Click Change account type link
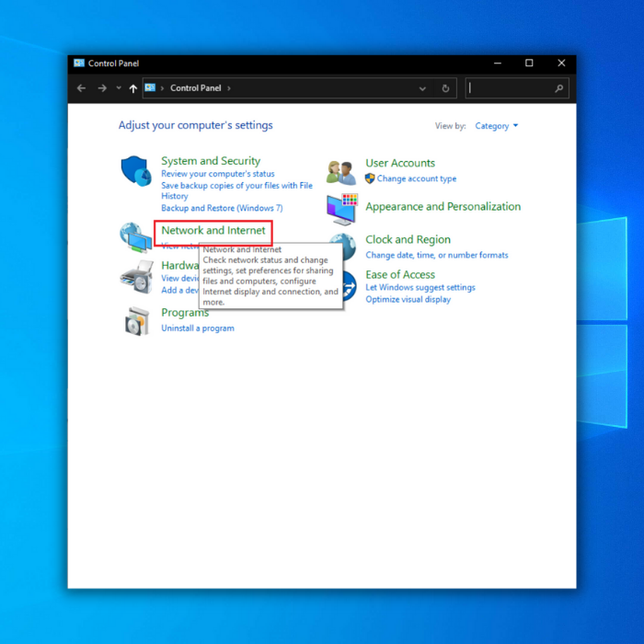The width and height of the screenshot is (644, 644). 417,178
